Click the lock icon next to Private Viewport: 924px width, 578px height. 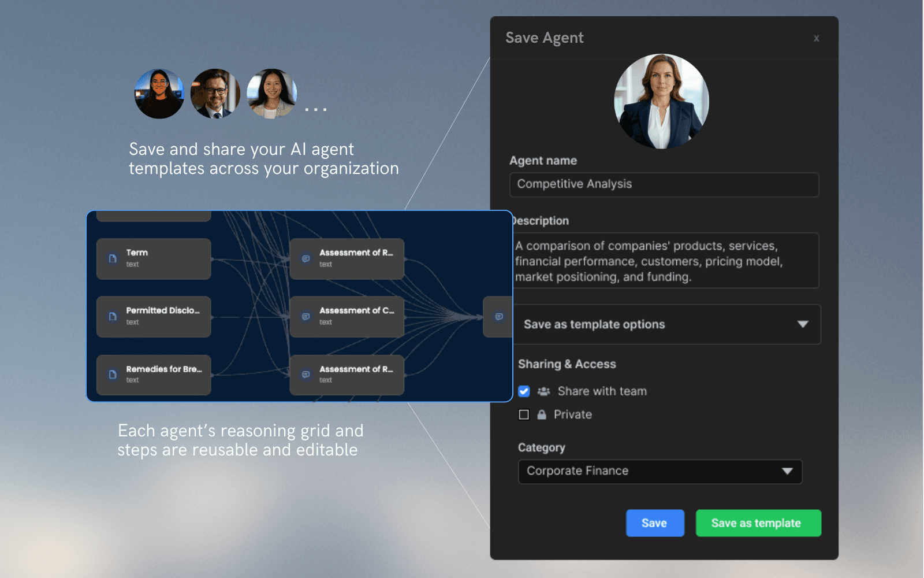click(x=542, y=414)
